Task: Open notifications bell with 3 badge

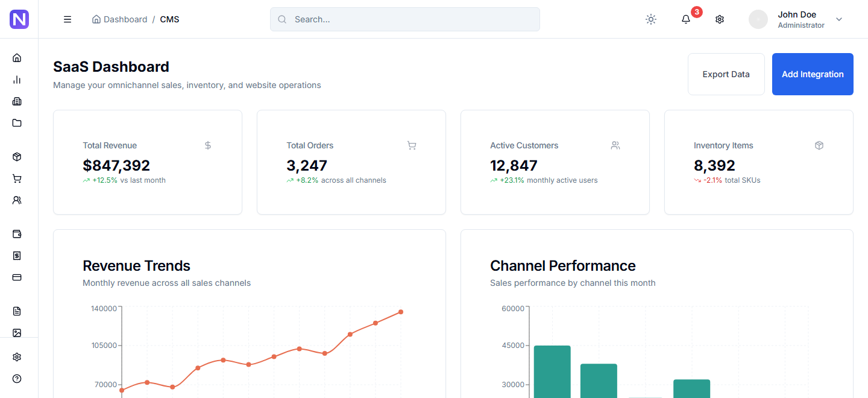Action: coord(686,19)
